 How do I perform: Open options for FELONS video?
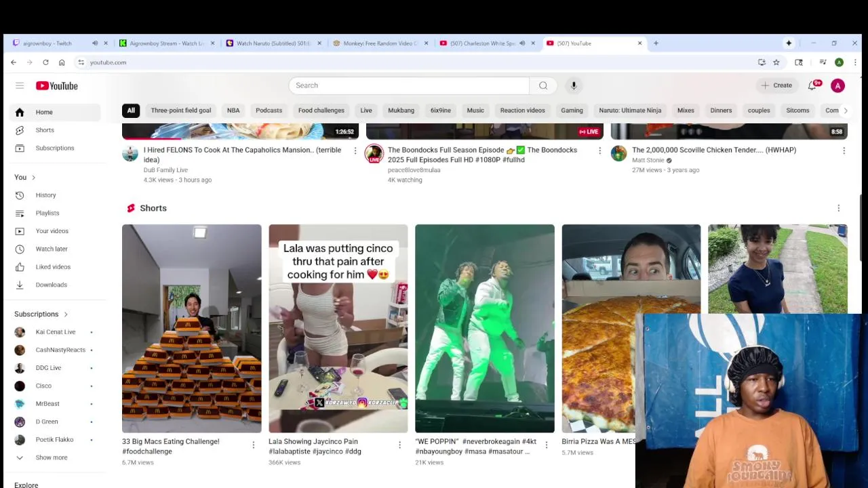[x=355, y=150]
